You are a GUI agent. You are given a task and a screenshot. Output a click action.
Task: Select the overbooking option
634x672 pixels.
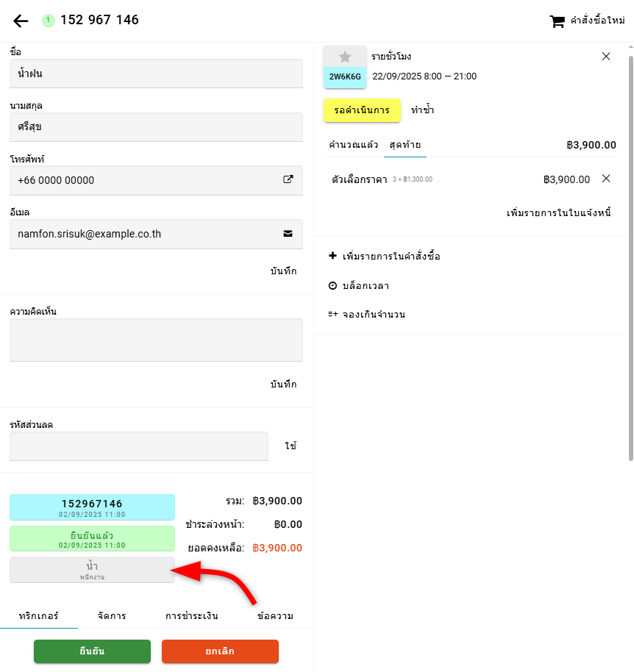point(367,314)
